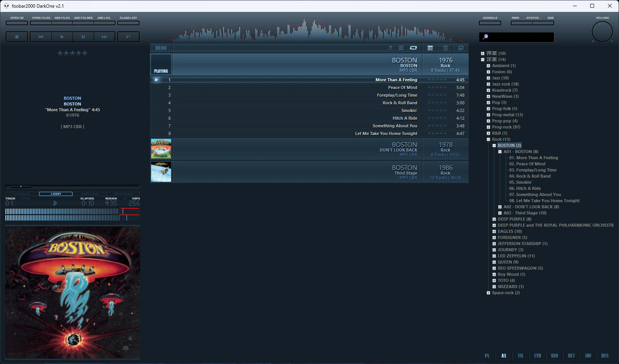Collapse the A01 - BOSTON (8) album node

click(500, 152)
